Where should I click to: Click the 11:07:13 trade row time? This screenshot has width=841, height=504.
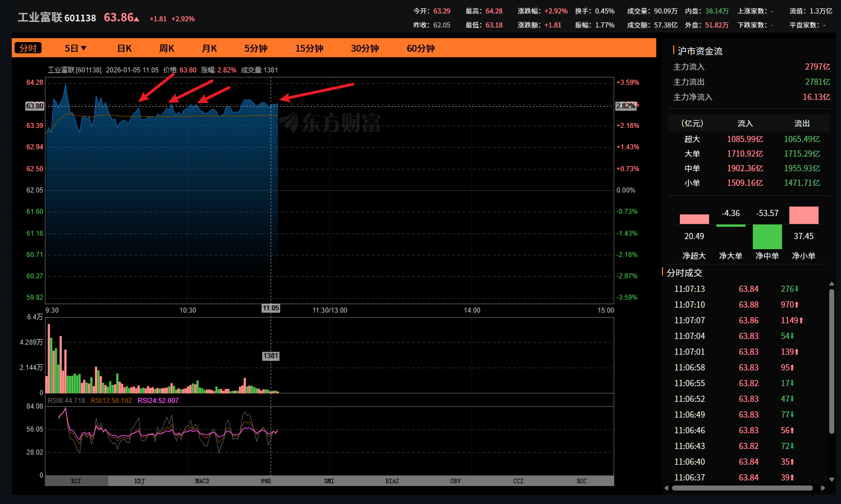coord(689,289)
